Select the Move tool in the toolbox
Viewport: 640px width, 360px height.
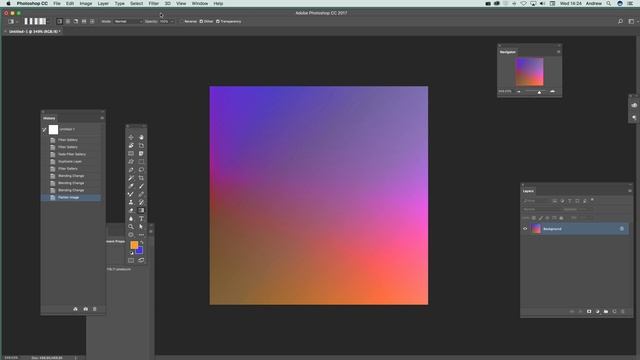coord(131,138)
